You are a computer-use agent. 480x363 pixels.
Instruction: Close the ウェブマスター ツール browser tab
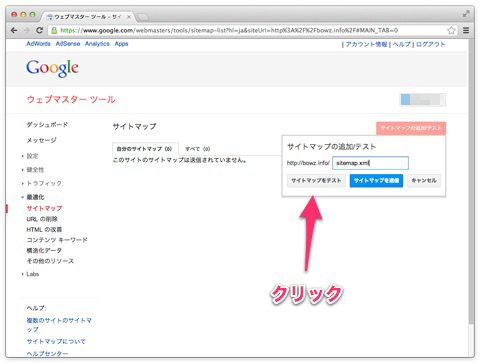(129, 17)
